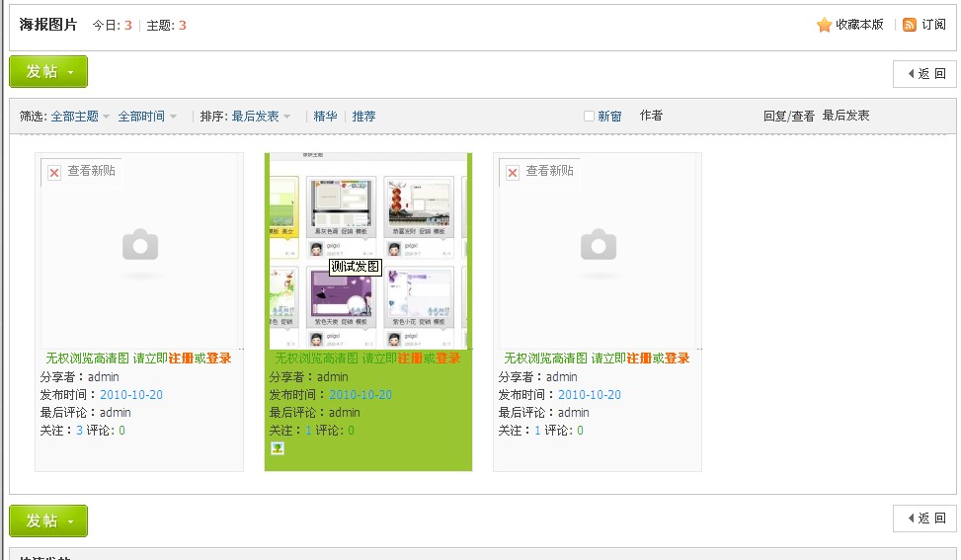Screen dimensions: 961x560
Task: Click 2010-10-20 date in third card
Action: [590, 395]
